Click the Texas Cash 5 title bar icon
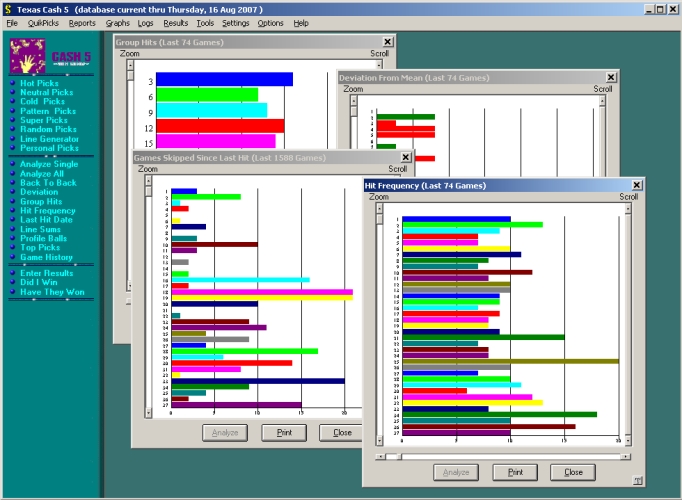 coord(8,9)
